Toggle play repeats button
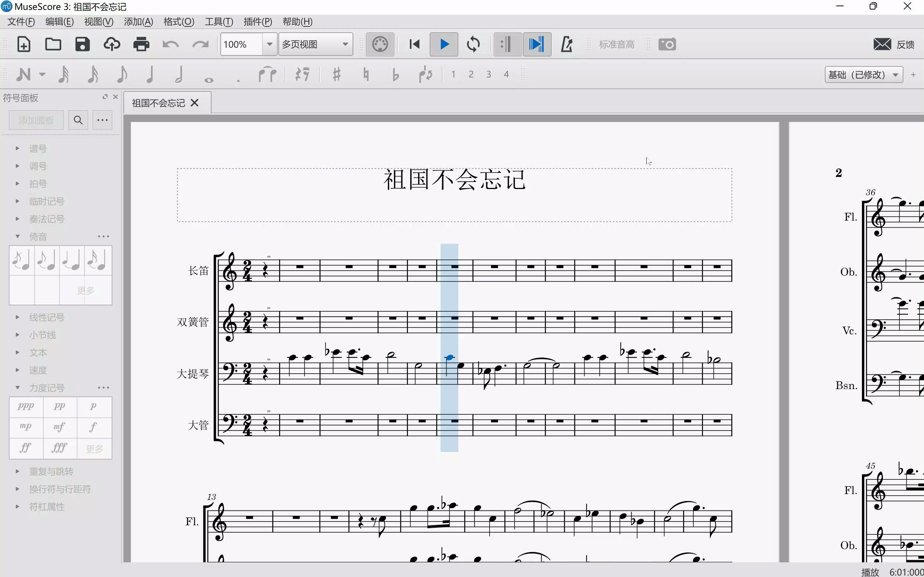 click(x=508, y=44)
